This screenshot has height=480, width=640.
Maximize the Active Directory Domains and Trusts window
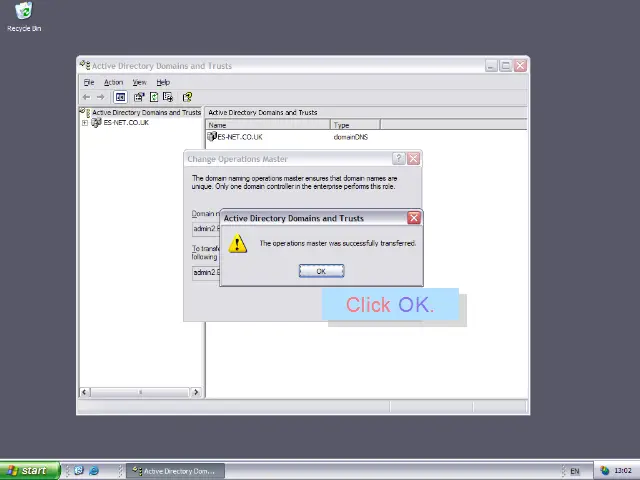pos(506,65)
